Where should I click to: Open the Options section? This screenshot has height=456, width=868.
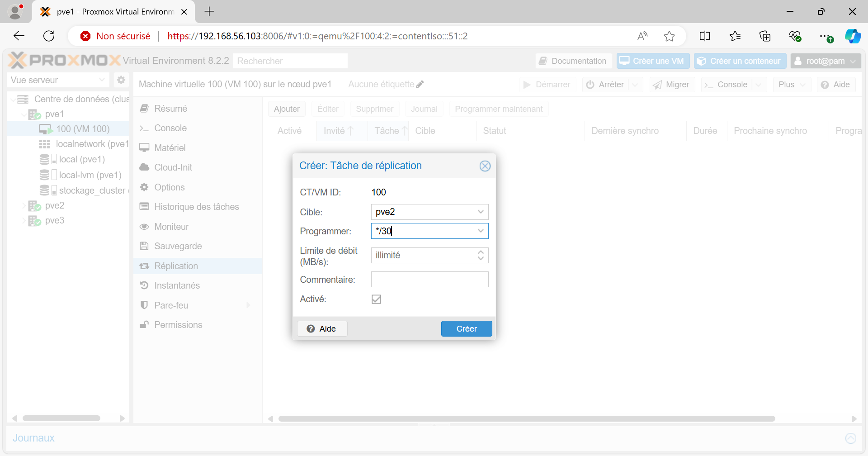198,187
